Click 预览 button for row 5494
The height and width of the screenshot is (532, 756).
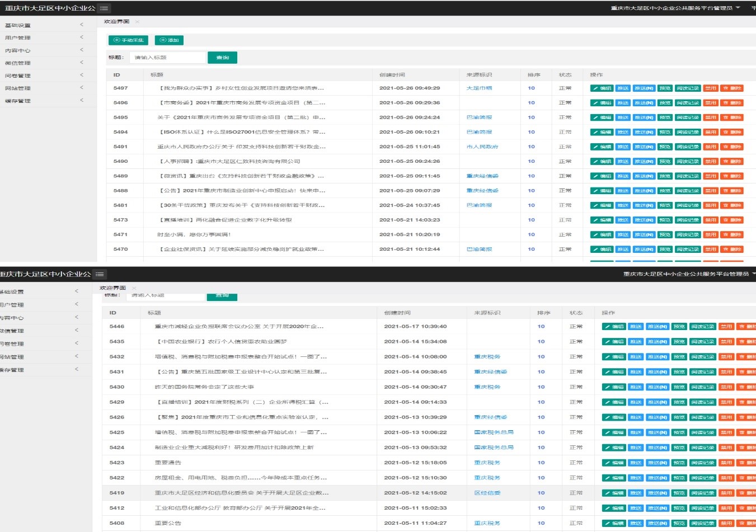pos(665,133)
